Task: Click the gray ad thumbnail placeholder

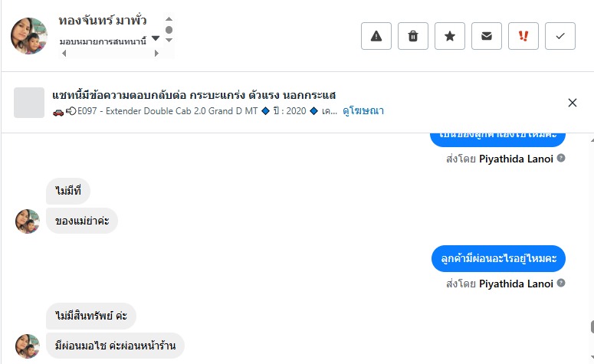Action: [x=29, y=103]
